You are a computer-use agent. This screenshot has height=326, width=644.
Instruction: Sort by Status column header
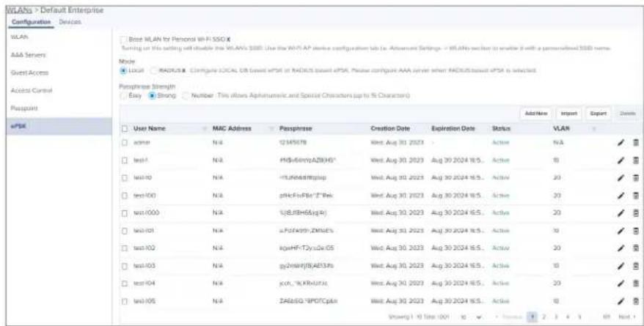tap(501, 129)
